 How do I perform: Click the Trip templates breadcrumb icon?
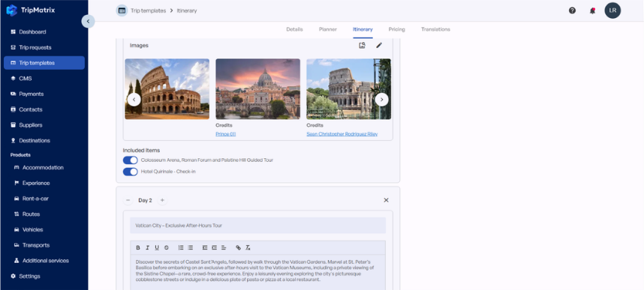122,10
